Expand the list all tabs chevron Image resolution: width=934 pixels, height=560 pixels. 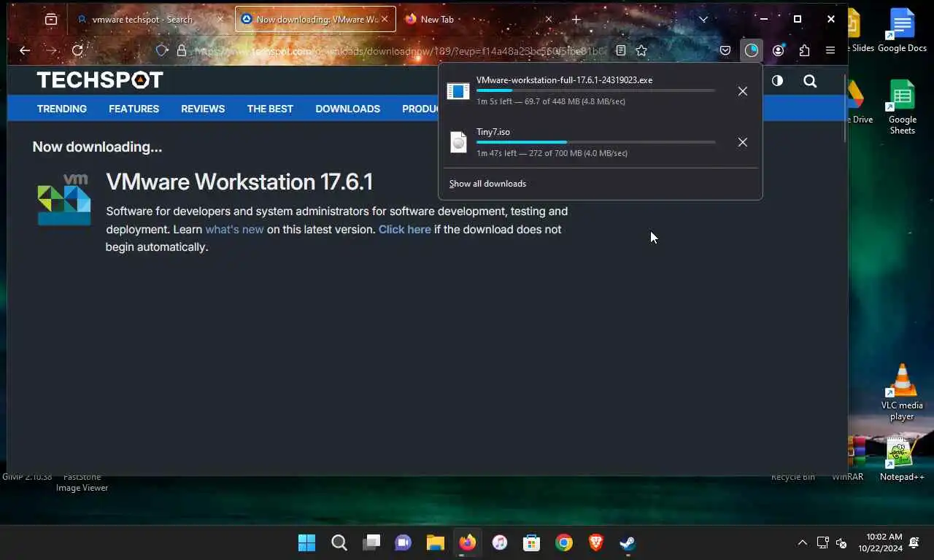pos(703,20)
